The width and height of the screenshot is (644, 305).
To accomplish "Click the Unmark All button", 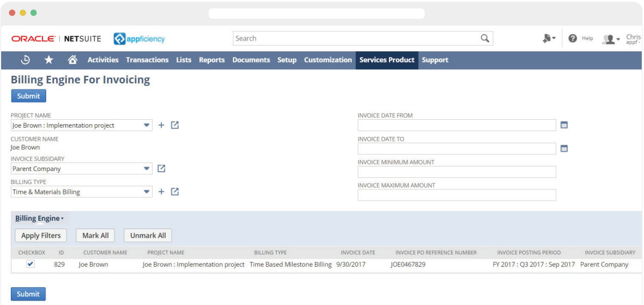I will tap(148, 235).
